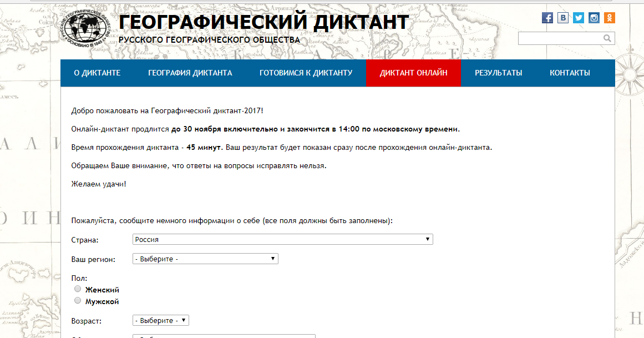Click 'Русского географического общества' subtitle
Image resolution: width=644 pixels, height=338 pixels.
(210, 40)
